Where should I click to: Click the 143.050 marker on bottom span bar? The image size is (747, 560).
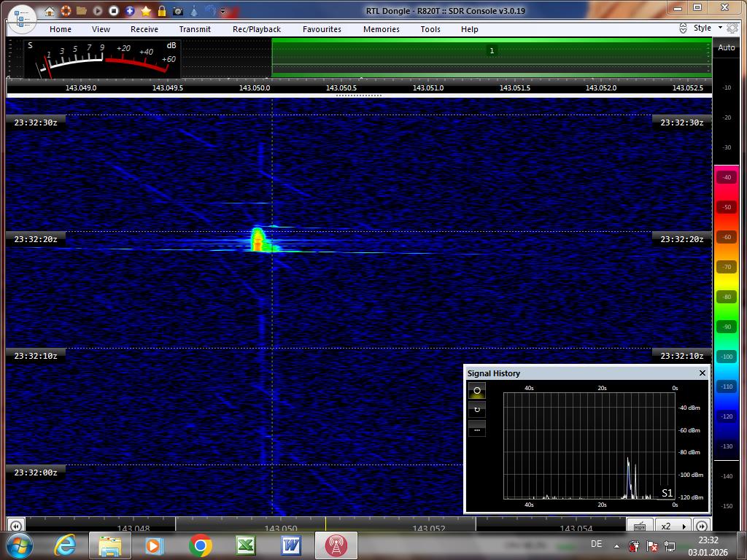tap(281, 528)
